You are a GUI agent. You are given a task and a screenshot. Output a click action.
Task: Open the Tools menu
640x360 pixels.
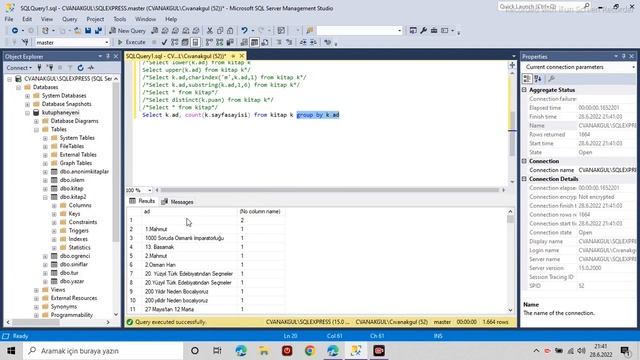pos(120,19)
